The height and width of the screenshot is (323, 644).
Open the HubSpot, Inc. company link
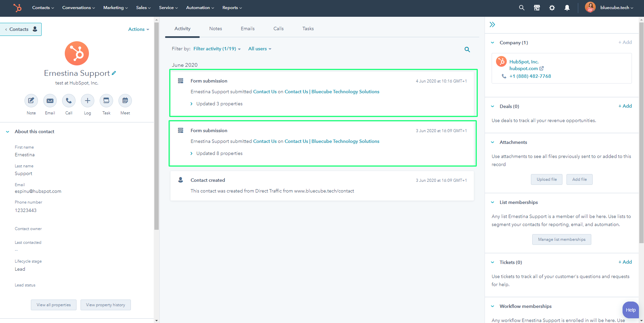(x=524, y=62)
